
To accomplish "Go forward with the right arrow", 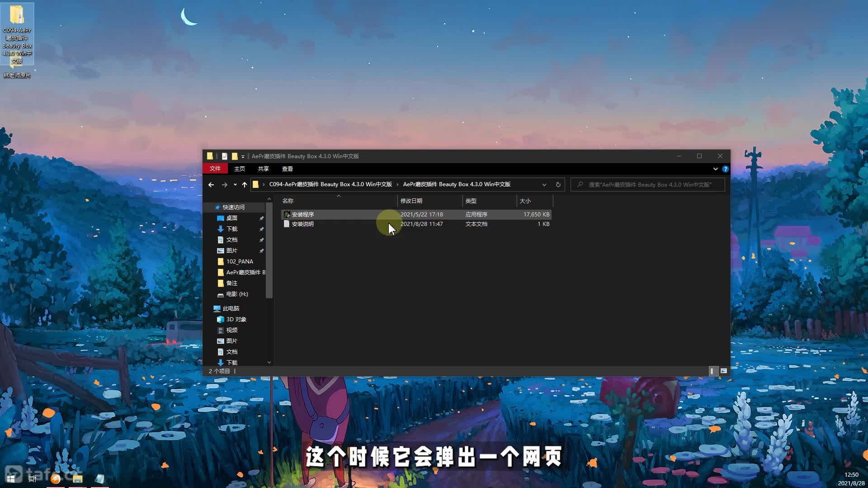I will 224,184.
